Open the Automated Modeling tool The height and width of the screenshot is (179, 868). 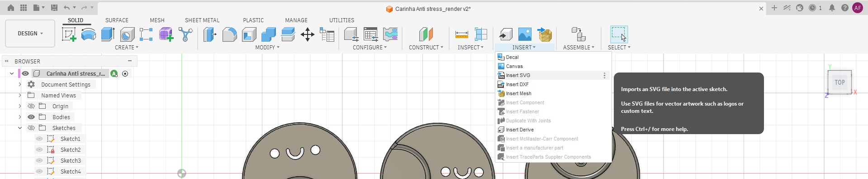[x=185, y=34]
